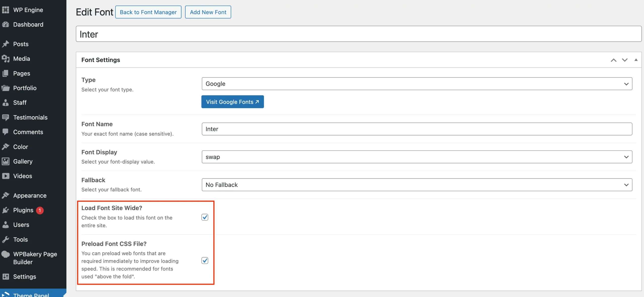The image size is (644, 297).
Task: Click the Comments bubble icon
Action: [x=6, y=132]
